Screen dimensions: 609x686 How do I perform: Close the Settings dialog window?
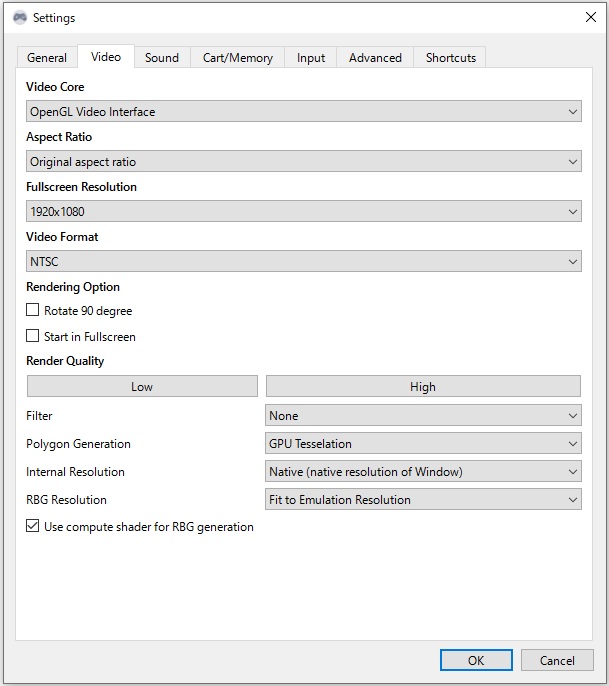[x=589, y=17]
